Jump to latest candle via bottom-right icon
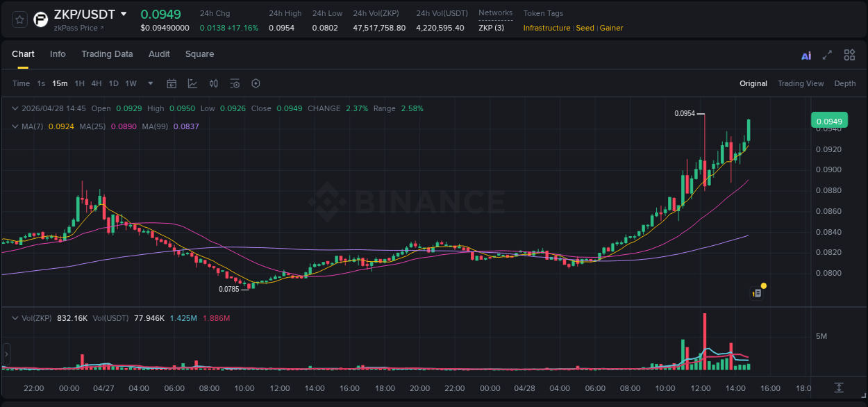Image resolution: width=868 pixels, height=407 pixels. click(838, 389)
